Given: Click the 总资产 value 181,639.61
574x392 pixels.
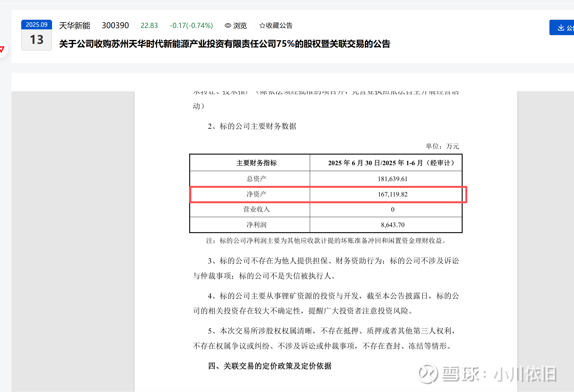Looking at the screenshot, I should click(x=393, y=179).
